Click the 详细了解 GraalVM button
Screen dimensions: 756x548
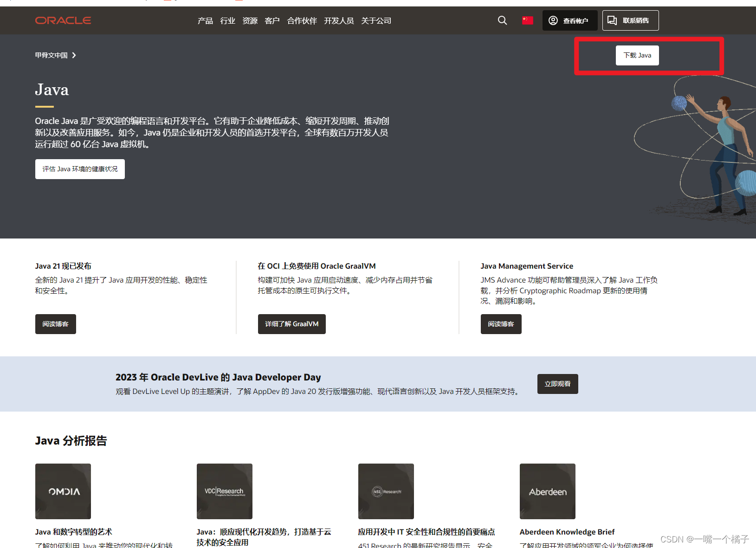(291, 324)
